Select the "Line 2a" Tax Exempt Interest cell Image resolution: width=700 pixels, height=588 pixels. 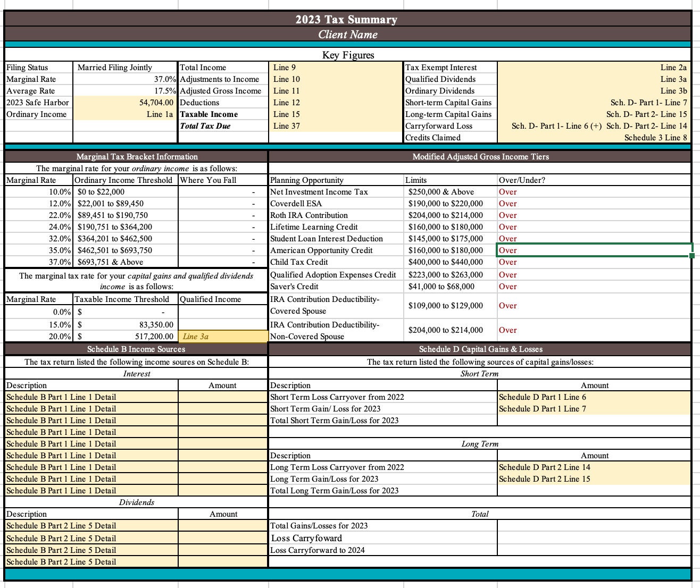pyautogui.click(x=594, y=68)
